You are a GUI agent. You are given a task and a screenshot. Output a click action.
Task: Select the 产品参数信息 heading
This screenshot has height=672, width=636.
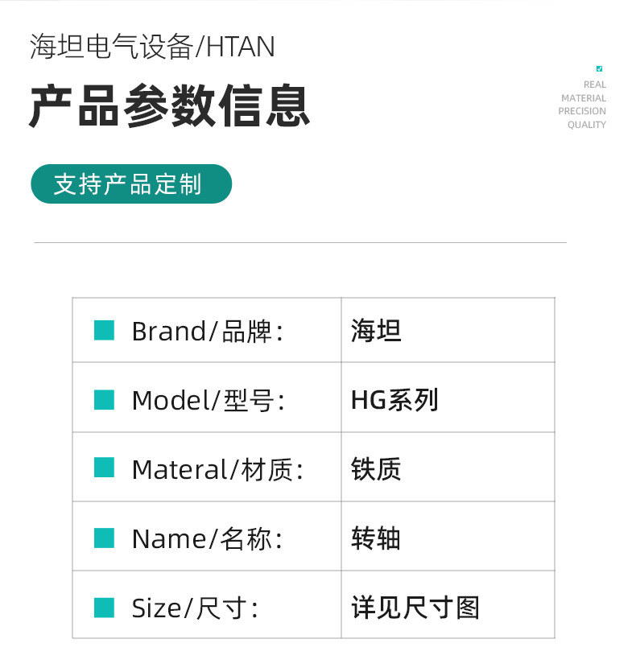[170, 106]
